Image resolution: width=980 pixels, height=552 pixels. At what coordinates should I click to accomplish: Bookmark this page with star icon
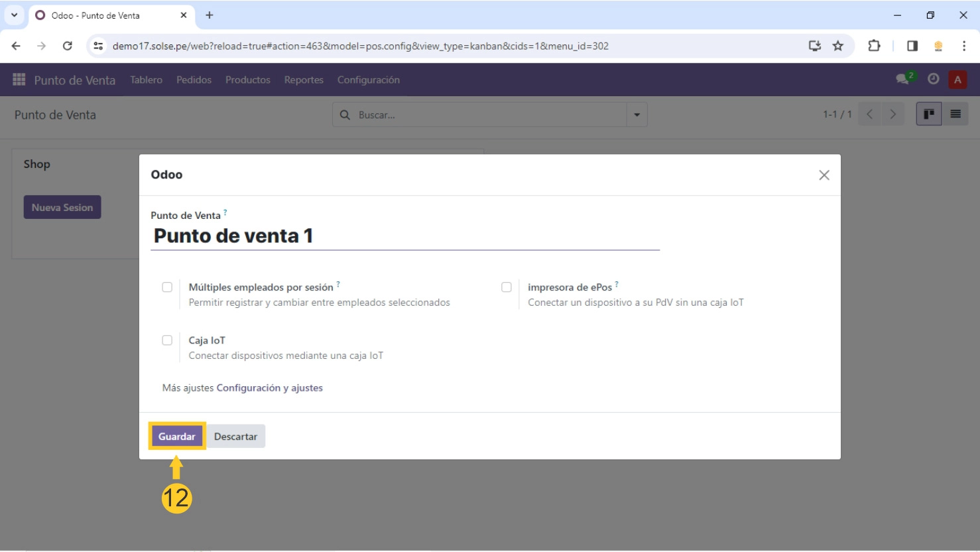coord(838,46)
